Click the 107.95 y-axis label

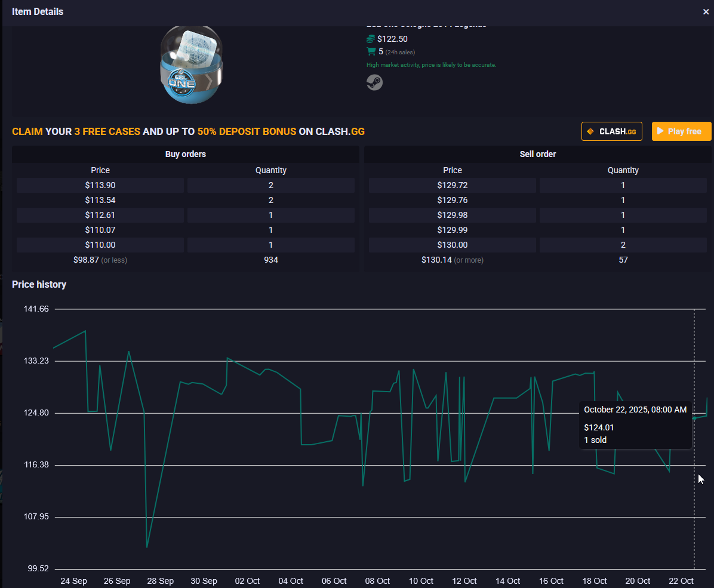pos(36,516)
